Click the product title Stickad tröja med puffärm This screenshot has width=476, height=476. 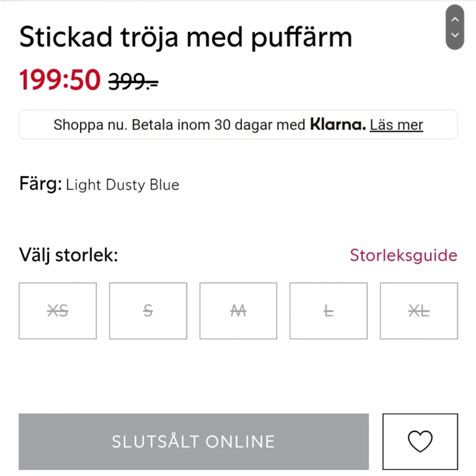(185, 37)
